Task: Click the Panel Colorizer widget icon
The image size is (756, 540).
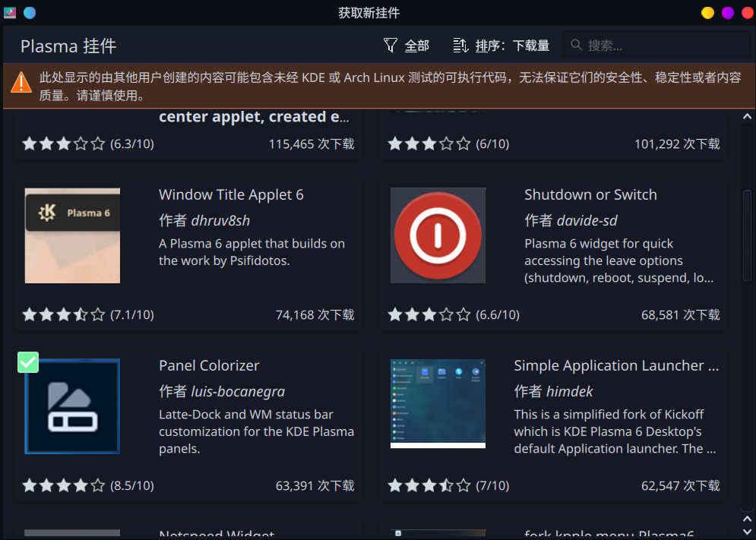Action: coord(72,406)
